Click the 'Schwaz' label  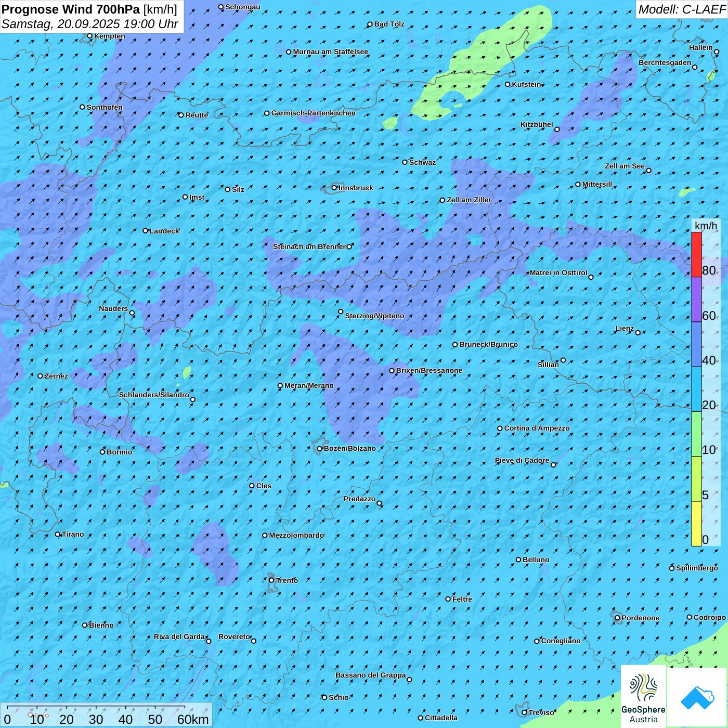coord(422,162)
